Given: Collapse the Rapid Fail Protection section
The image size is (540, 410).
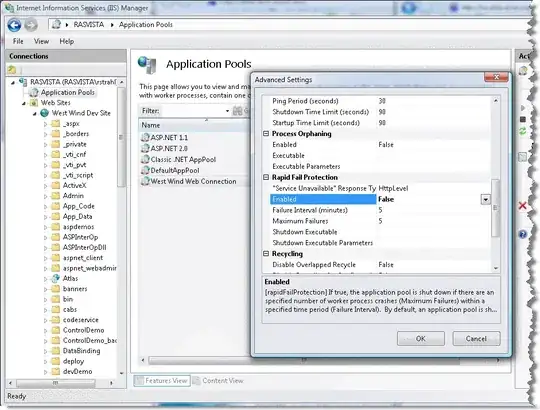Looking at the screenshot, I should point(266,177).
